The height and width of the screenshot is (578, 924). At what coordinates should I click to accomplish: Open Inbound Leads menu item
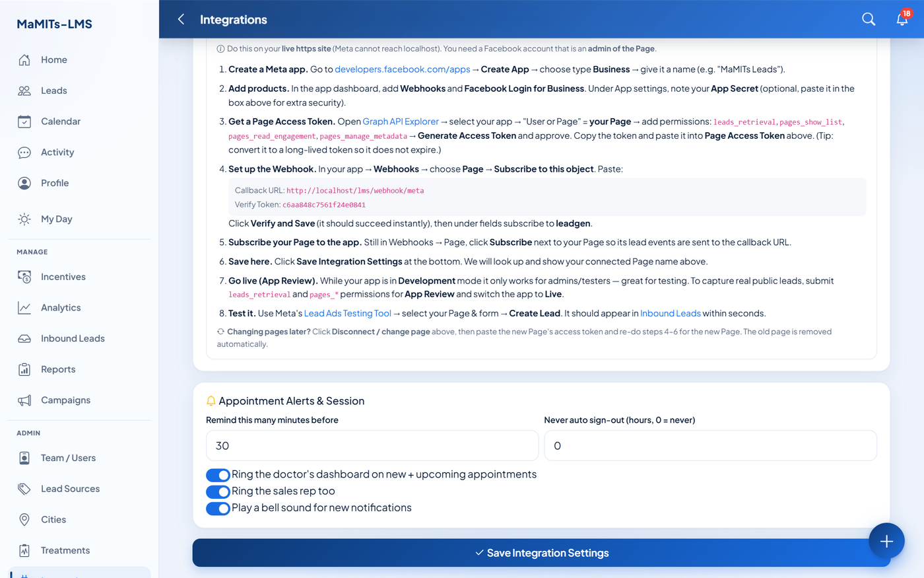[x=79, y=339]
